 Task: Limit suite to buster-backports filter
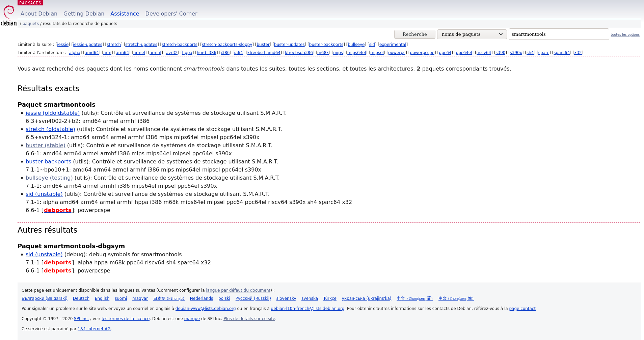coord(326,45)
